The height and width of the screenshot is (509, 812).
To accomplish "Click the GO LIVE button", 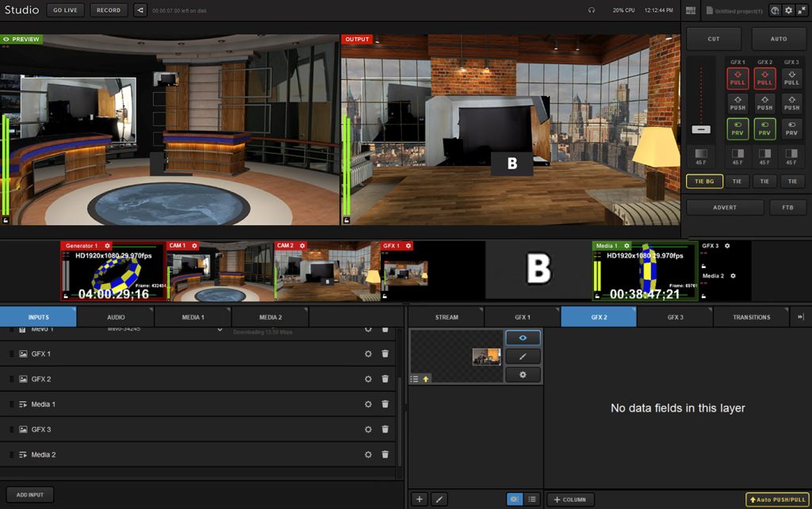I will pos(65,10).
